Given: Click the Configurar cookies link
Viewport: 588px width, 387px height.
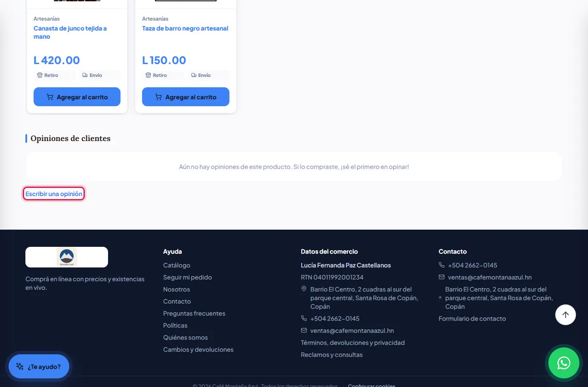Looking at the screenshot, I should tap(371, 385).
